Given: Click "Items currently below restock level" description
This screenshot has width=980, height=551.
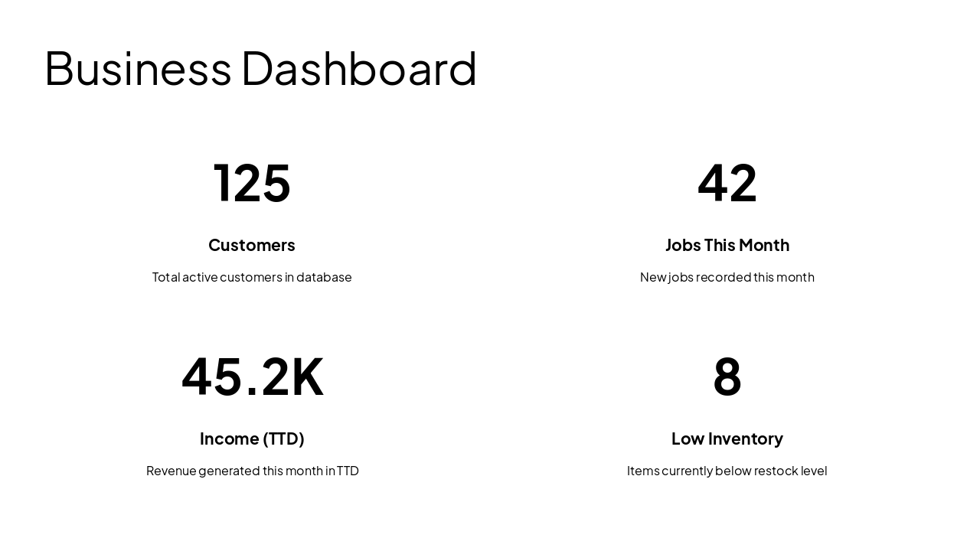Looking at the screenshot, I should pyautogui.click(x=727, y=471).
